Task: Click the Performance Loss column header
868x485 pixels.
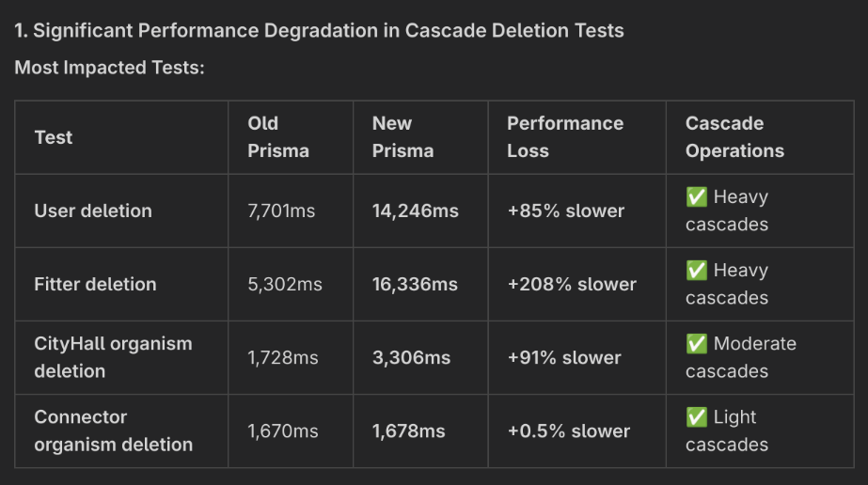Action: (x=564, y=137)
